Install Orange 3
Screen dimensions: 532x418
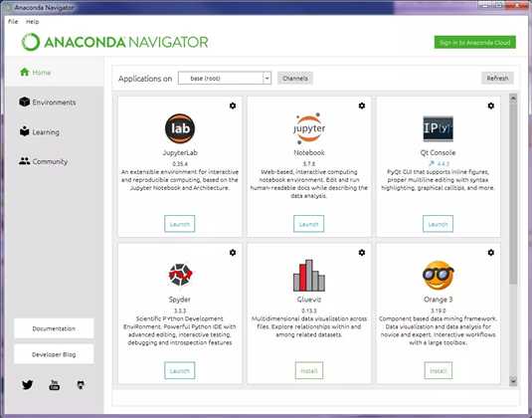point(438,370)
